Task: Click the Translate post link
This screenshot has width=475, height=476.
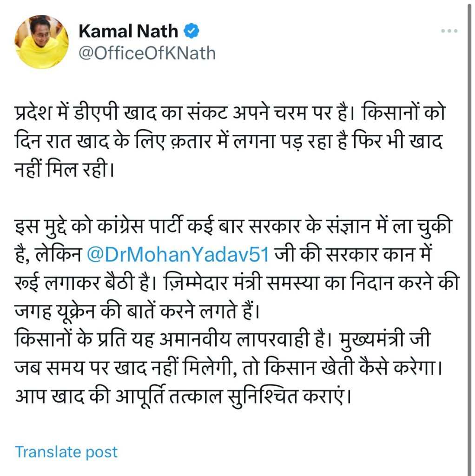Action: click(x=66, y=451)
